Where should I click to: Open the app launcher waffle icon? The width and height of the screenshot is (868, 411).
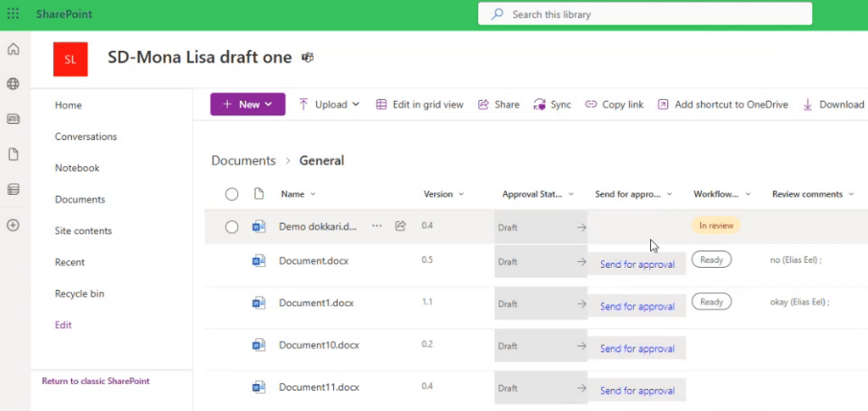(13, 14)
